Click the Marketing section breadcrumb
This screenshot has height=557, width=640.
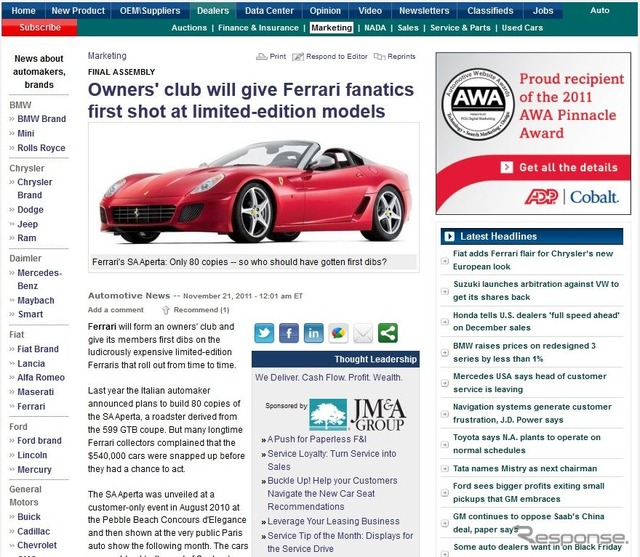pos(107,56)
